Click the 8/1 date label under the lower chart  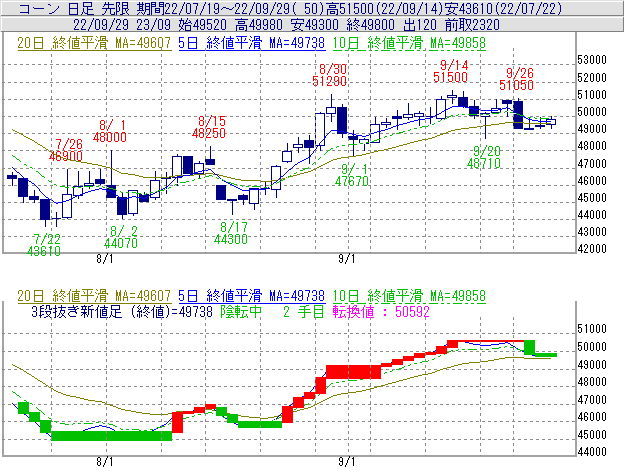[x=105, y=462]
